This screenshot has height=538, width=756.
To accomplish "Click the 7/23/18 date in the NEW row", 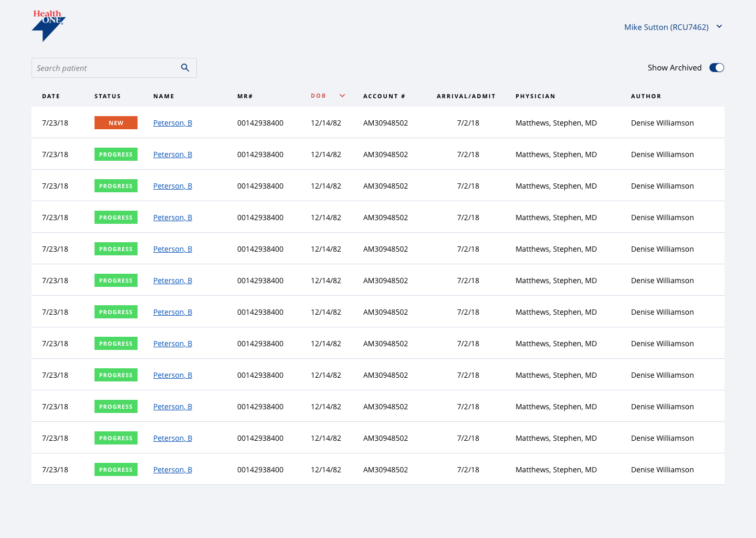I will point(55,123).
